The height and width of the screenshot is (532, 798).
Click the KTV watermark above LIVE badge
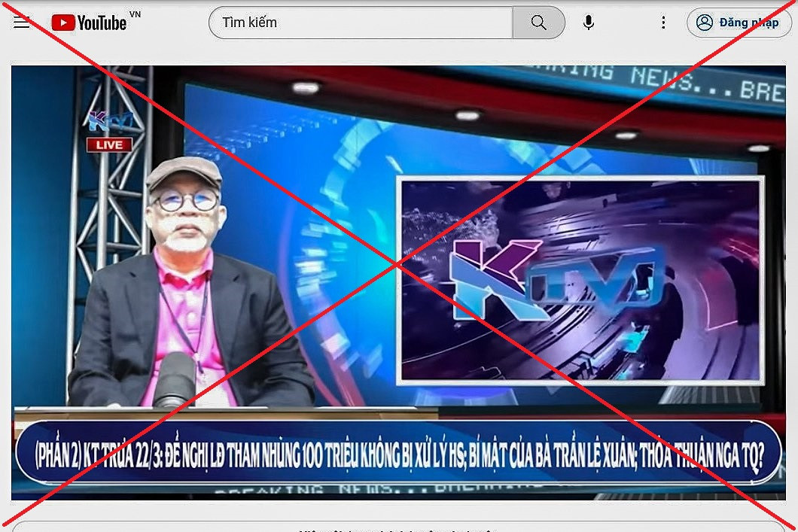pos(110,121)
